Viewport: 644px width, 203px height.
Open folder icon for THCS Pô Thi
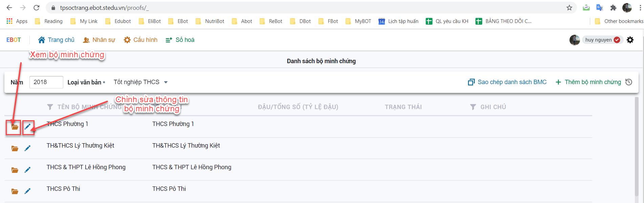coord(15,192)
